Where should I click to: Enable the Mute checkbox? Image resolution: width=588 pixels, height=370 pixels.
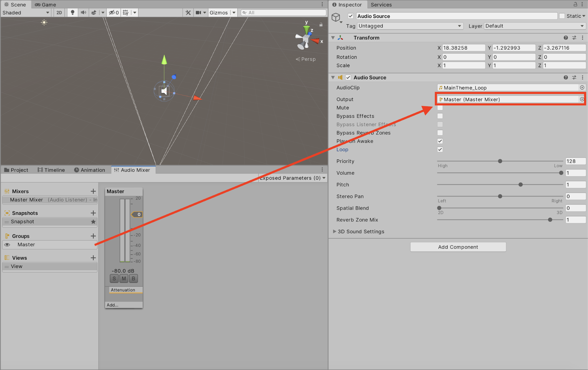click(x=440, y=108)
